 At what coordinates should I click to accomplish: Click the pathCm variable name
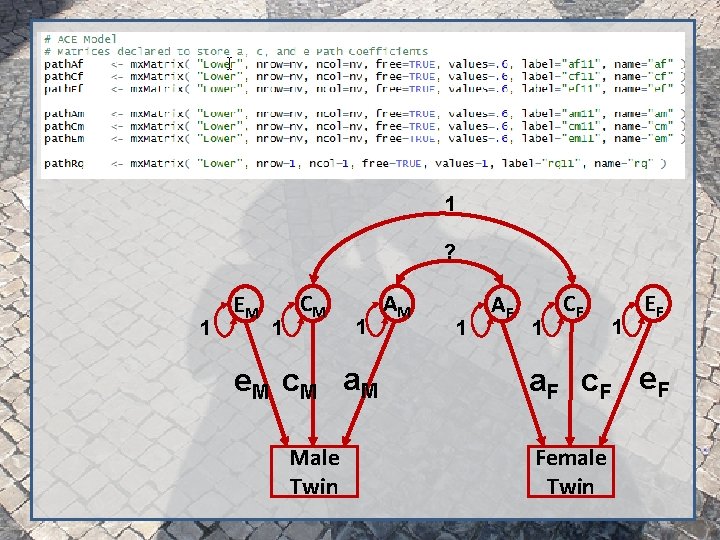coord(64,126)
